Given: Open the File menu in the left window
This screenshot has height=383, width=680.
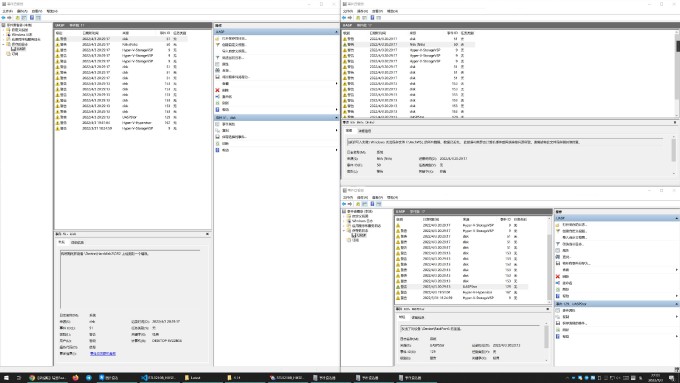Looking at the screenshot, I should pyautogui.click(x=7, y=11).
